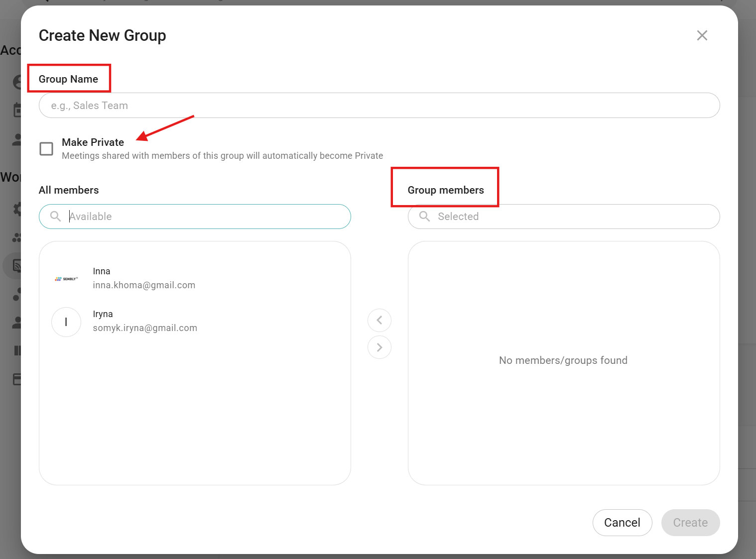Enable the Make Private checkbox
Screen dimensions: 756x559
(x=46, y=149)
